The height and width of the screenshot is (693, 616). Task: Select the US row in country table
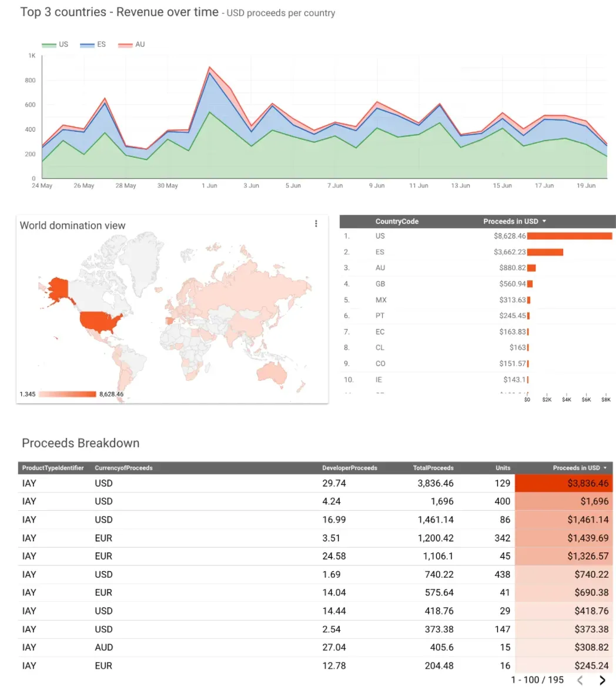tap(478, 236)
